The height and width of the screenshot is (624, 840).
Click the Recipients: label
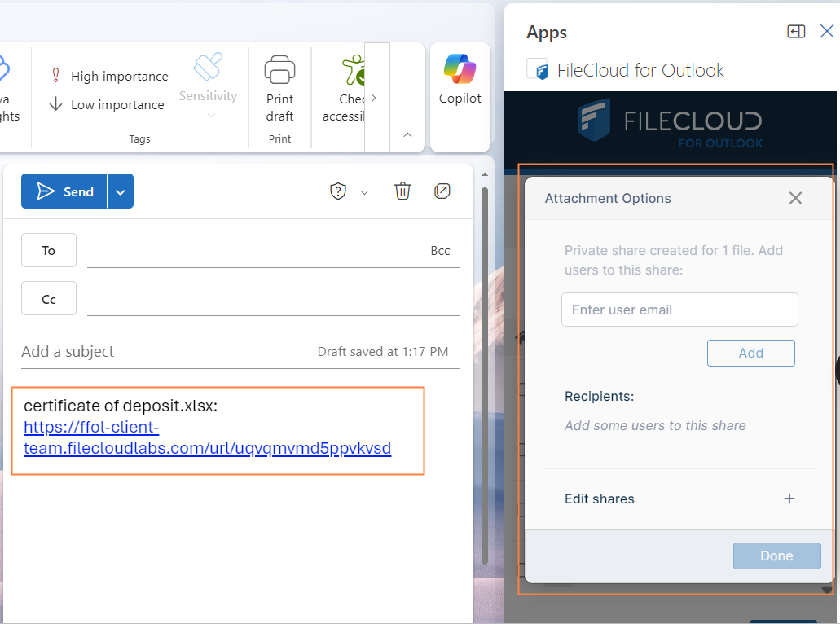pos(599,397)
